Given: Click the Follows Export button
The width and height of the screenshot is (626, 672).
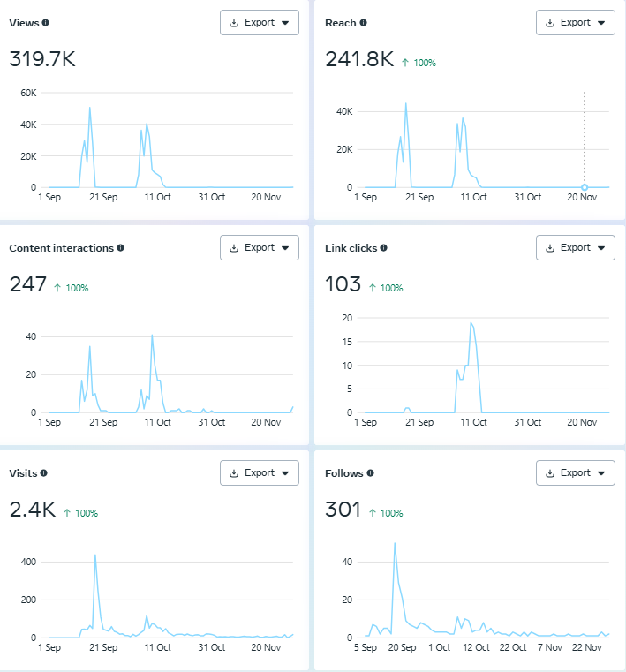Looking at the screenshot, I should (575, 473).
